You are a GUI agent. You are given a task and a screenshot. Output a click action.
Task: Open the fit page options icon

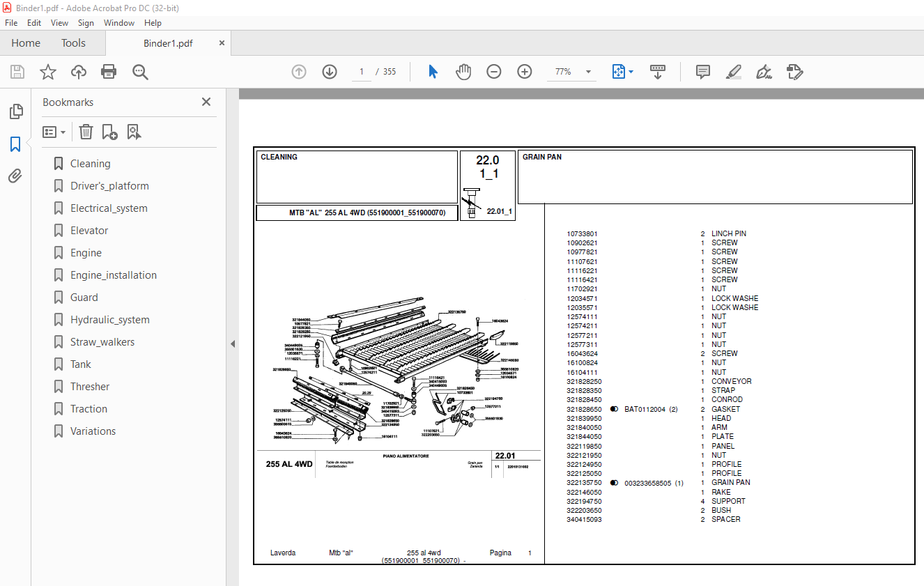pos(622,72)
